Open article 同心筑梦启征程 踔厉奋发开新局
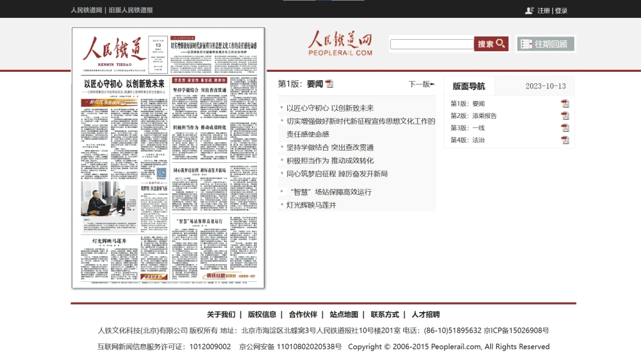This screenshot has width=641, height=364. pos(337,174)
